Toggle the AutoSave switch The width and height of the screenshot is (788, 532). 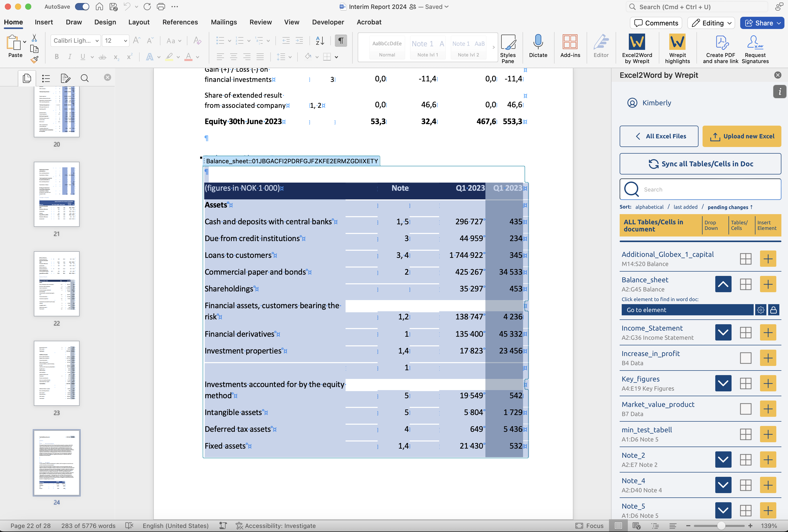(x=82, y=6)
